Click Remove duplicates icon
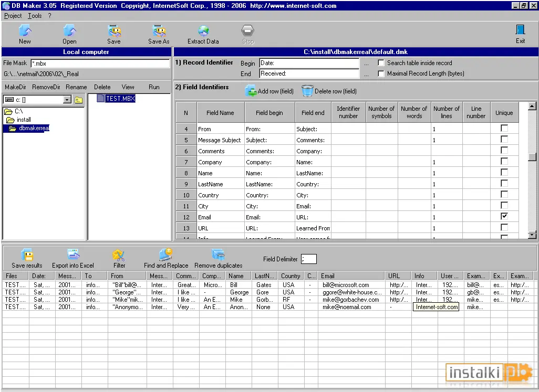The width and height of the screenshot is (539, 392). [x=218, y=255]
